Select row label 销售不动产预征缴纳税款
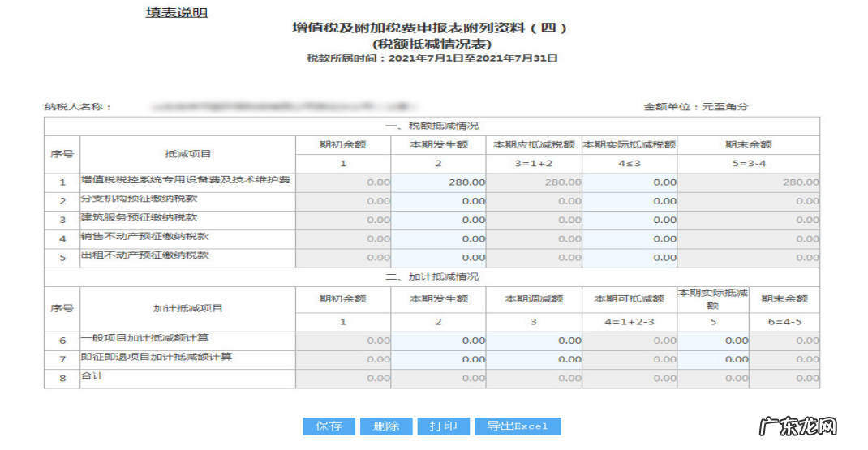Image resolution: width=868 pixels, height=450 pixels. [145, 236]
